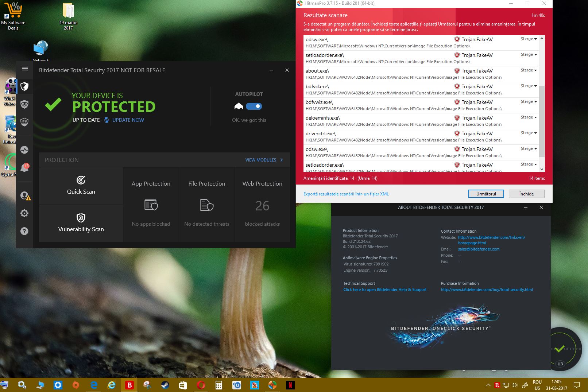
Task: Open the volume control in system tray
Action: [x=514, y=385]
